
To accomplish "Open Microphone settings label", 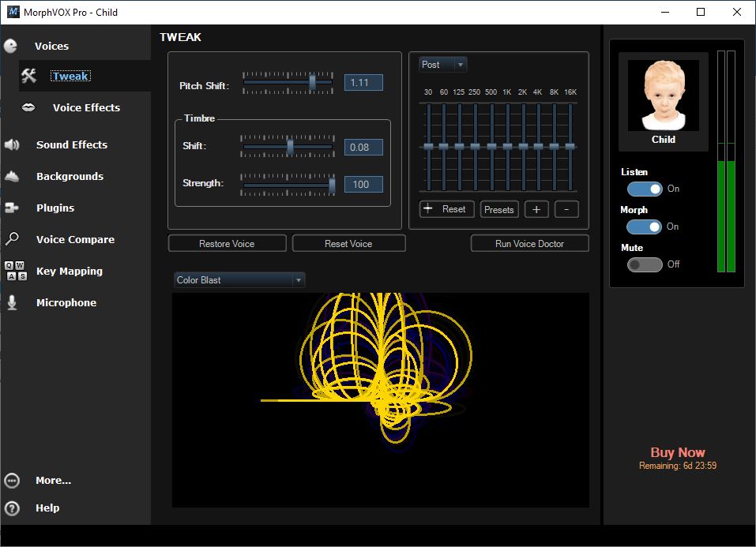I will (66, 302).
